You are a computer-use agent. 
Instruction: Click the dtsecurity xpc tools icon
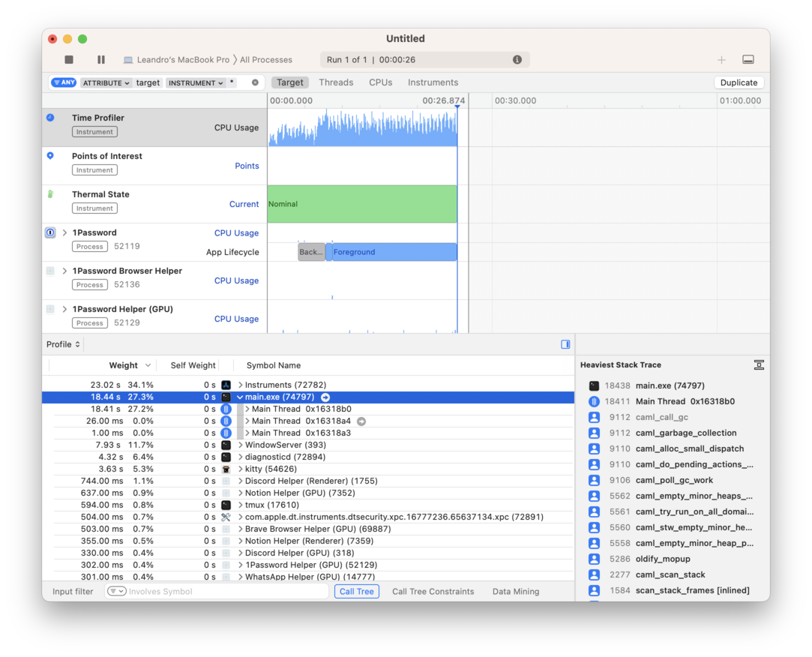tap(226, 517)
